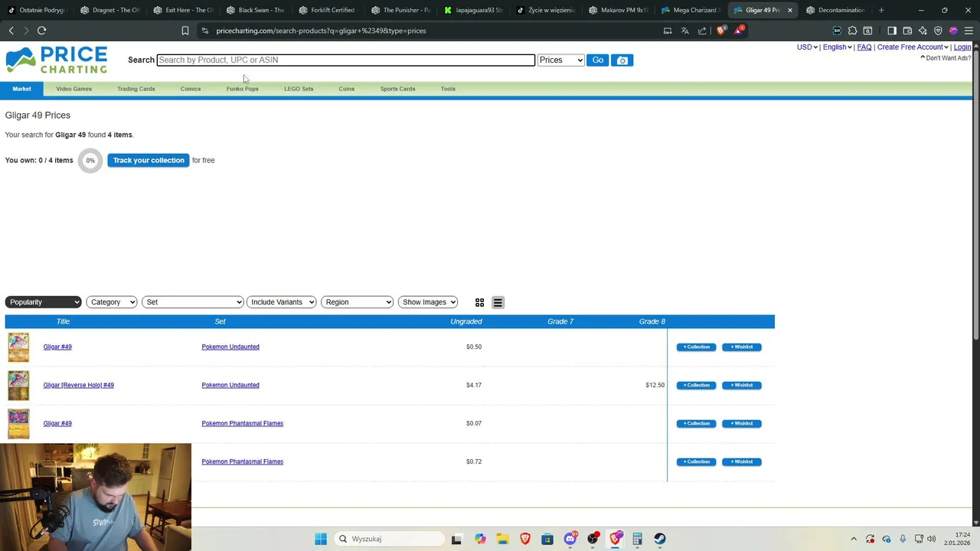Click the Login link

pos(962,47)
